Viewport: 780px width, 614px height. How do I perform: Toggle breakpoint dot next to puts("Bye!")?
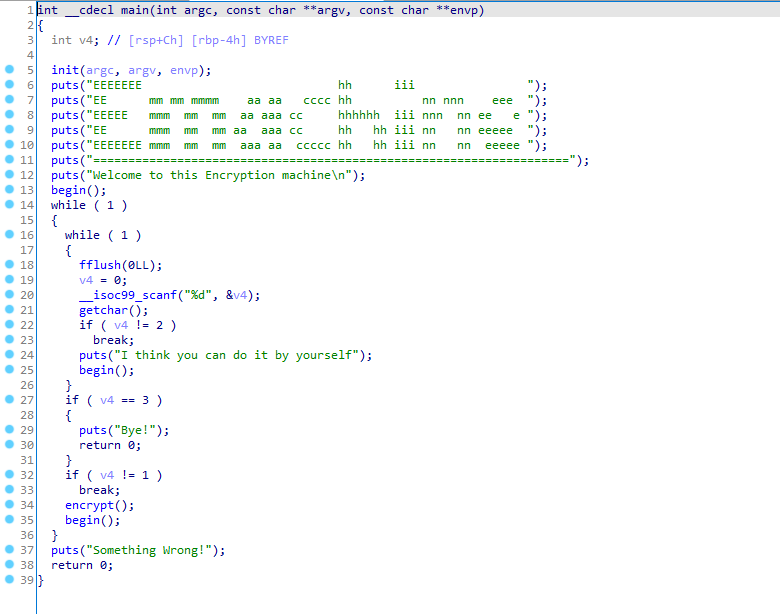coord(9,430)
